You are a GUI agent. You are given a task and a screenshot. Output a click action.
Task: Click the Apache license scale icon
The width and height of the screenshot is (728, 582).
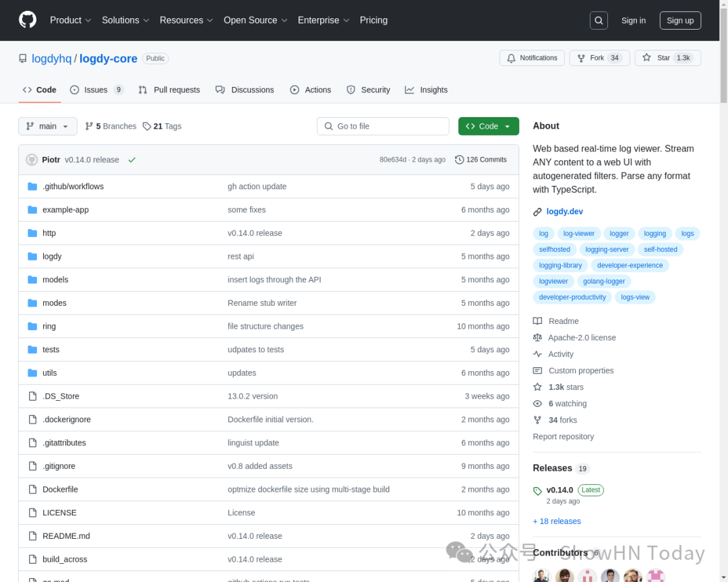537,337
